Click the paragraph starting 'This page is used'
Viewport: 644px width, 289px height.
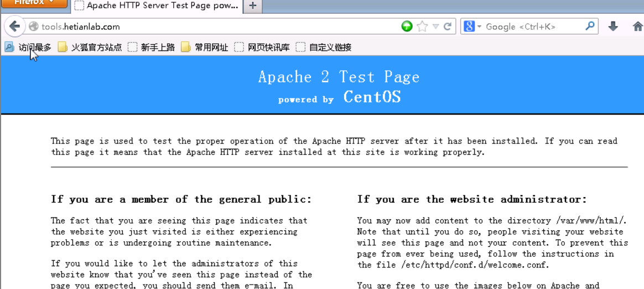334,147
